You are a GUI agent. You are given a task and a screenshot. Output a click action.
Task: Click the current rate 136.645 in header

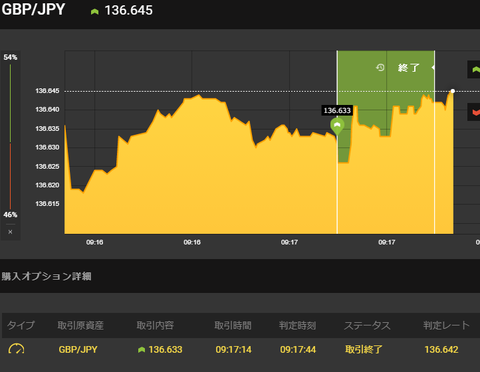[129, 10]
